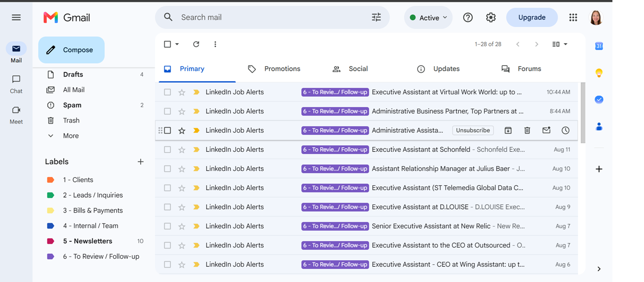This screenshot has height=282, width=644.
Task: Click into the Search mail field
Action: [273, 17]
